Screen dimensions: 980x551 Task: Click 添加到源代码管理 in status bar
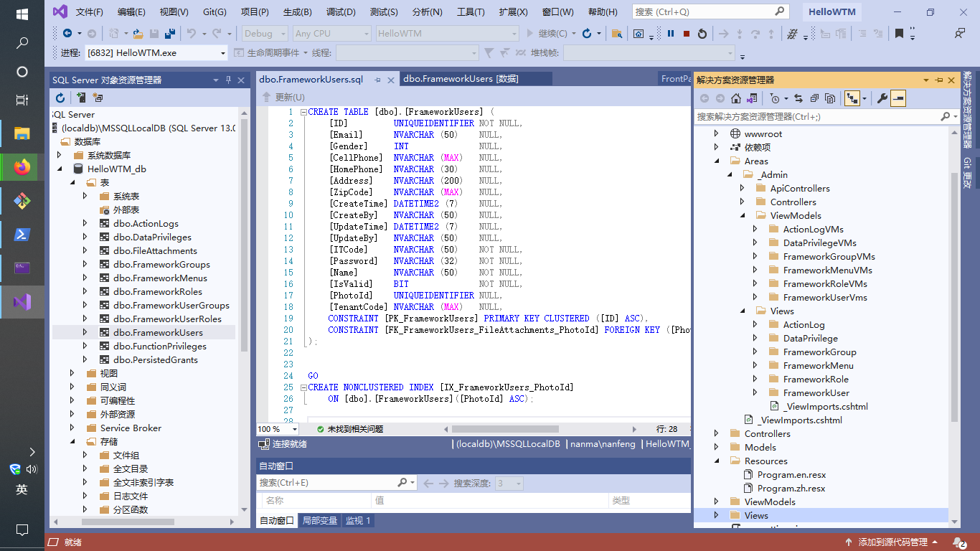point(892,542)
